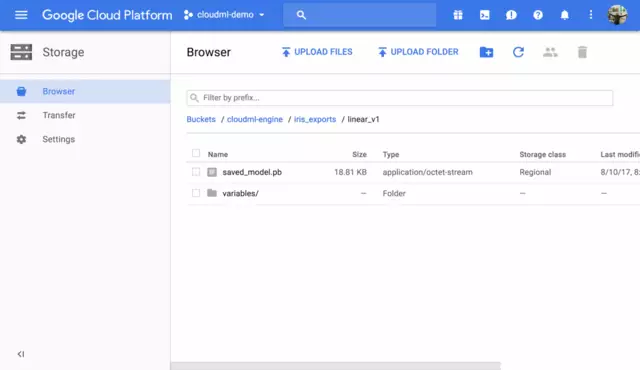This screenshot has width=640, height=370.
Task: Open the hamburger navigation menu
Action: [21, 15]
